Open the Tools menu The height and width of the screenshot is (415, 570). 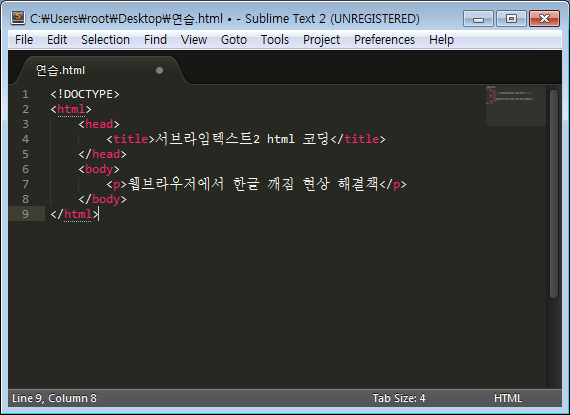coord(275,40)
